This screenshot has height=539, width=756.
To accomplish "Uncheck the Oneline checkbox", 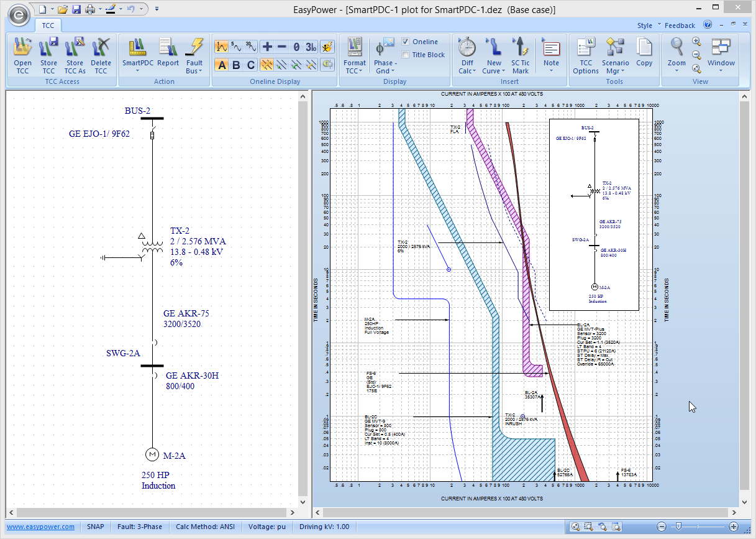I will click(406, 42).
